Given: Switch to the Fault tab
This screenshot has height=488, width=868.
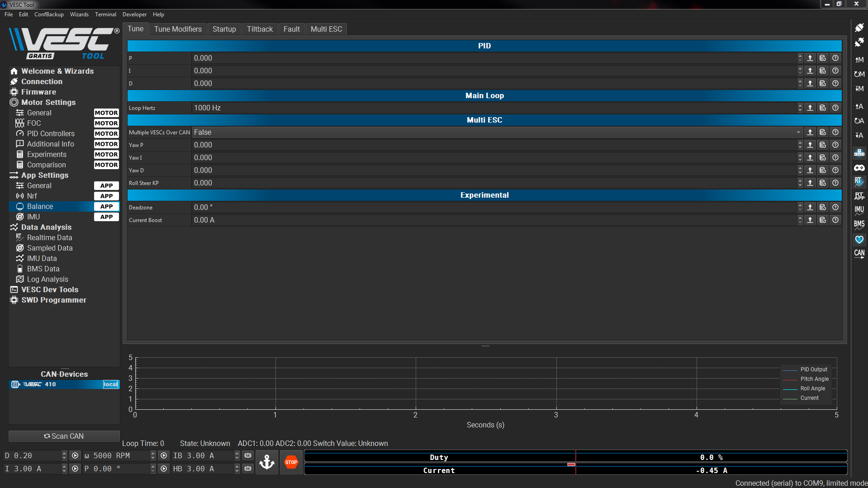Looking at the screenshot, I should pyautogui.click(x=292, y=29).
